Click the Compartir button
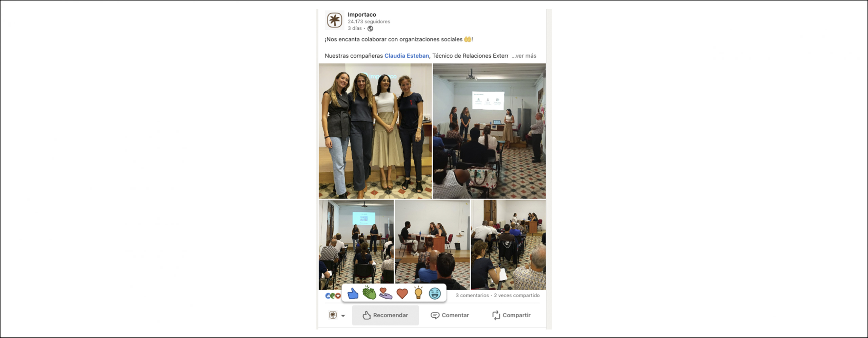 [511, 315]
